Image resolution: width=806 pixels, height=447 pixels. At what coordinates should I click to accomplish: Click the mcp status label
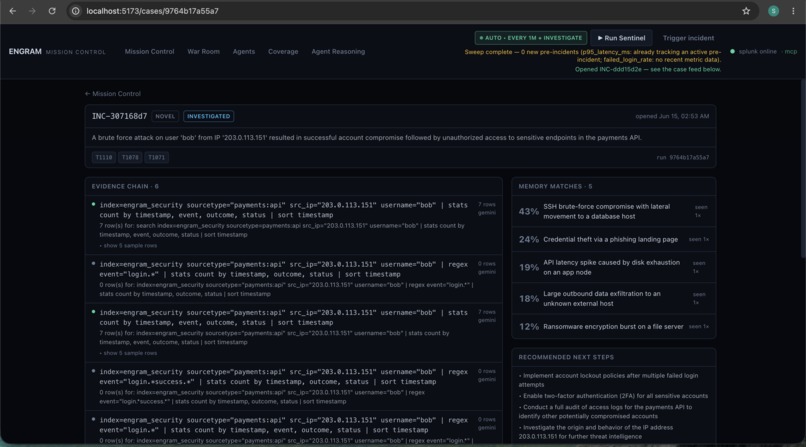click(791, 51)
